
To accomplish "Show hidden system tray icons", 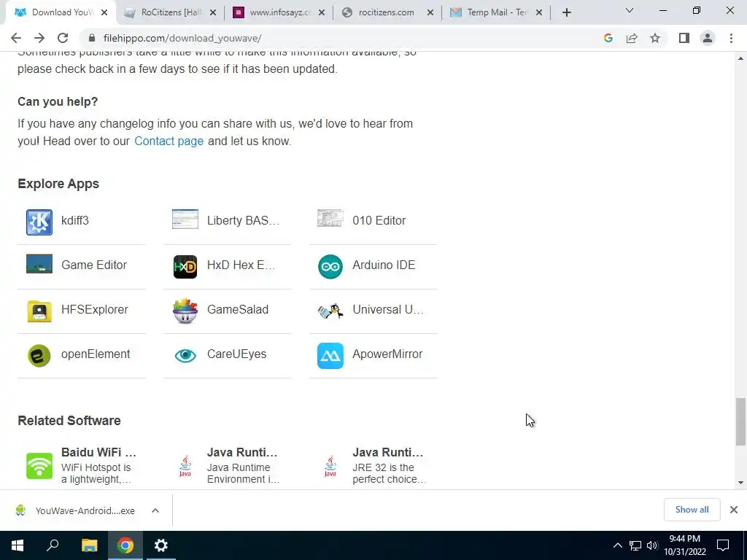I will point(617,545).
